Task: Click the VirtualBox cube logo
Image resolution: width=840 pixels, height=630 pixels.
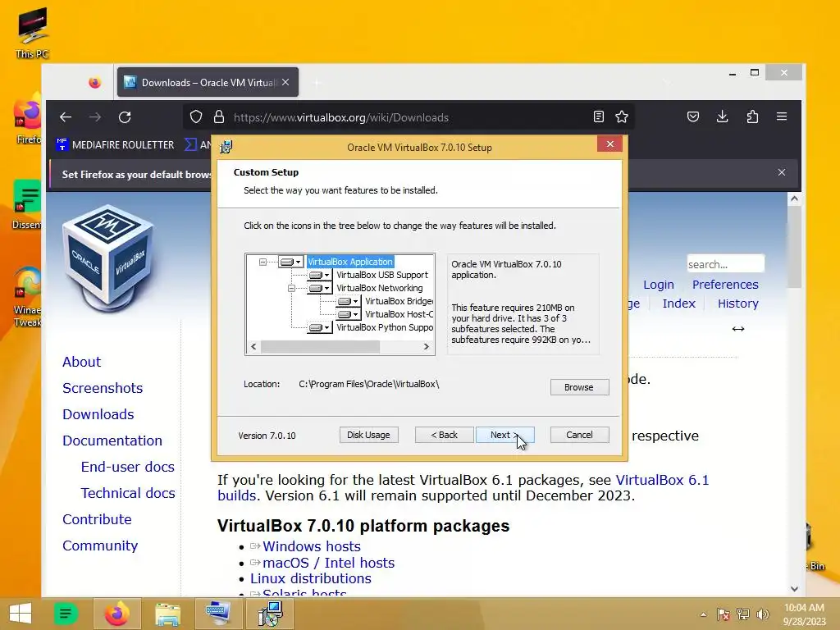Action: pyautogui.click(x=109, y=258)
